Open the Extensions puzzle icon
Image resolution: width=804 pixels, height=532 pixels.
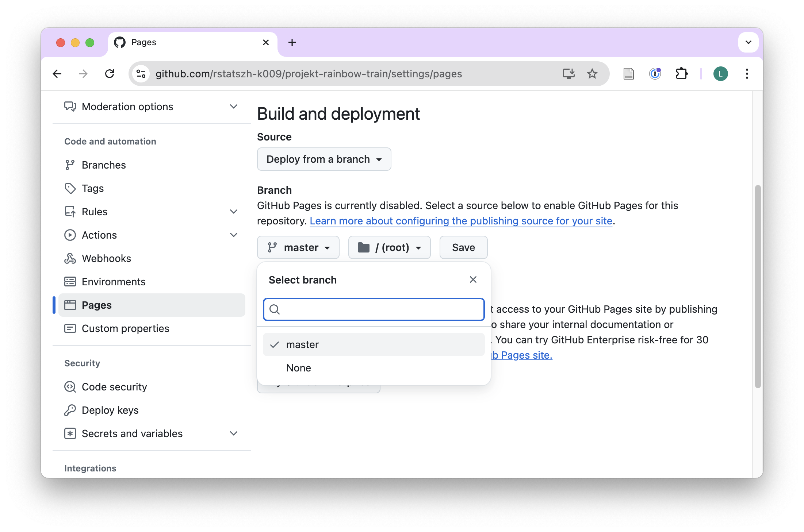point(681,74)
